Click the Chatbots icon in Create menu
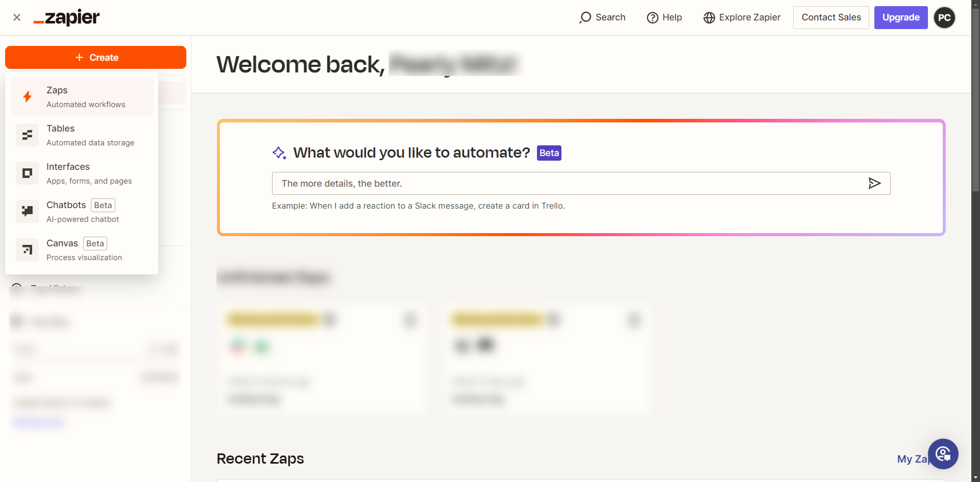 coord(28,212)
